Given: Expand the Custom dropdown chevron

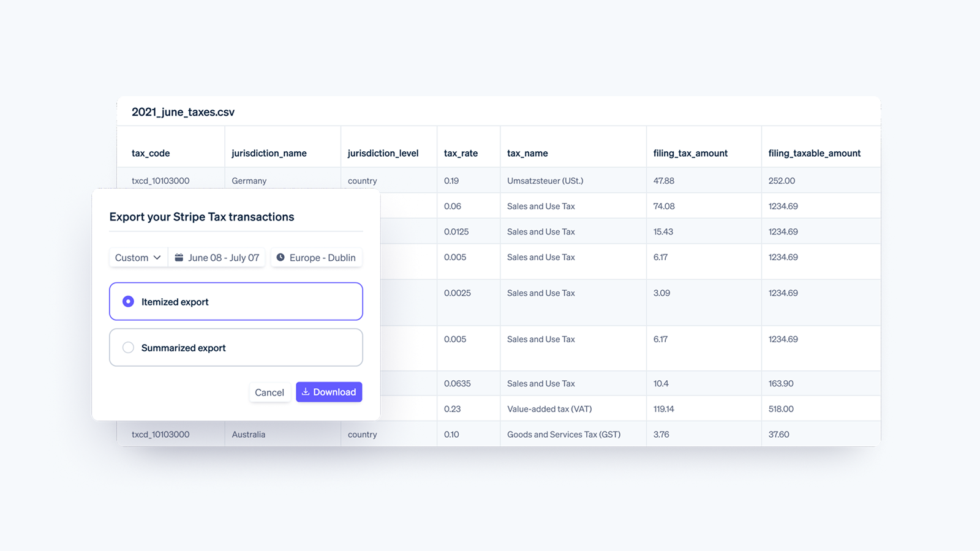Looking at the screenshot, I should coord(157,258).
